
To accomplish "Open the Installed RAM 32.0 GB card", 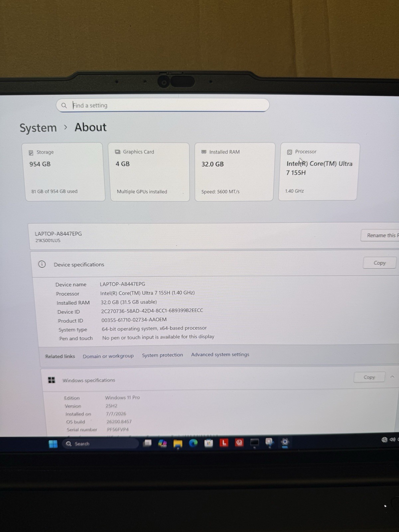I will tap(234, 172).
